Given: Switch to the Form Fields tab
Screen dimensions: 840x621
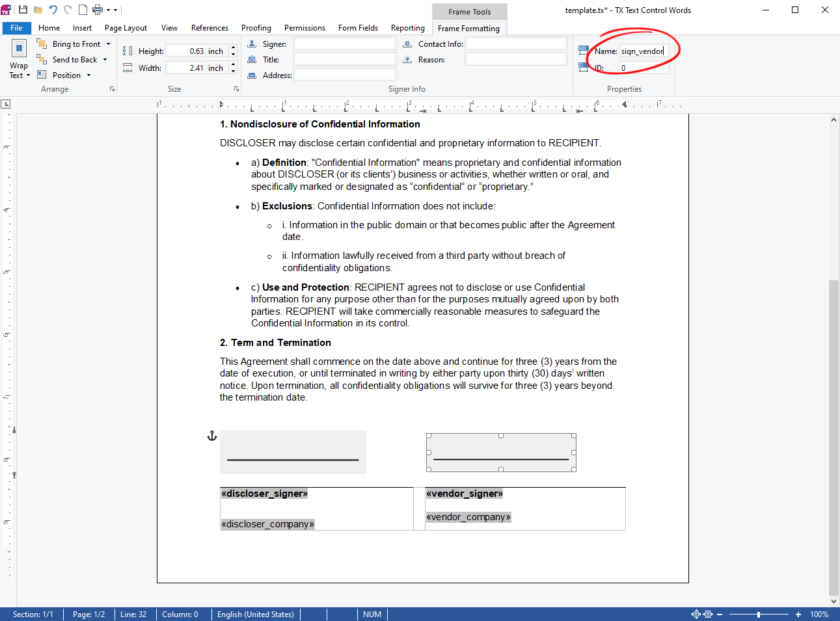Looking at the screenshot, I should tap(358, 28).
